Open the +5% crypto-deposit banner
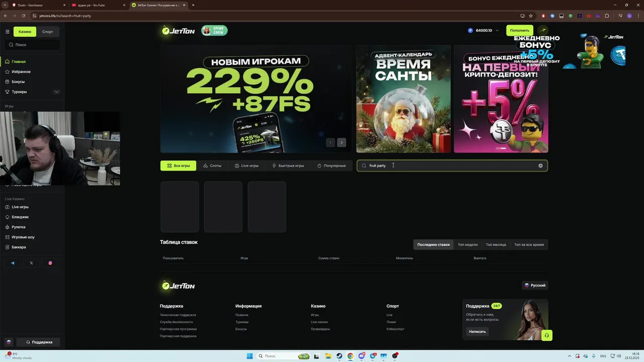This screenshot has height=362, width=644. pyautogui.click(x=501, y=99)
